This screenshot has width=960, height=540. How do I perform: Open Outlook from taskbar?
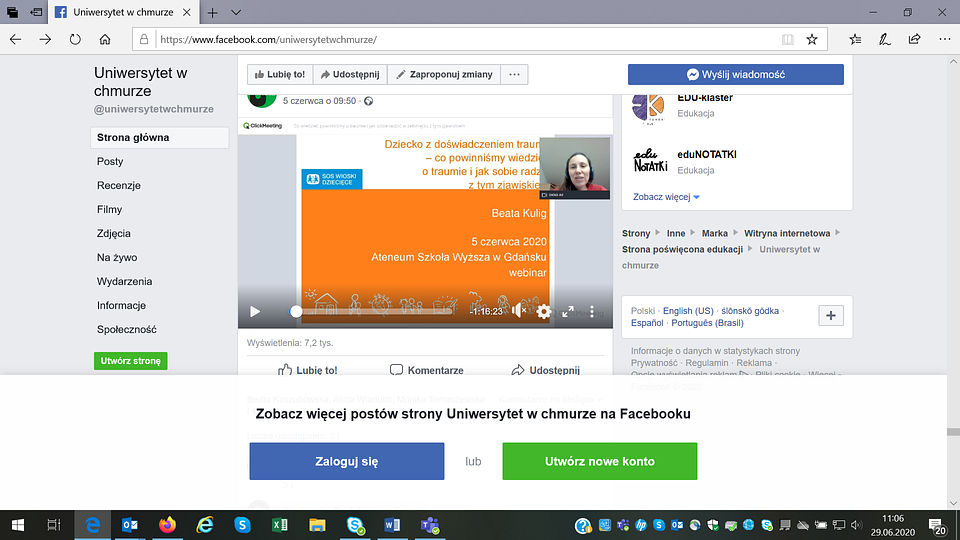[130, 525]
